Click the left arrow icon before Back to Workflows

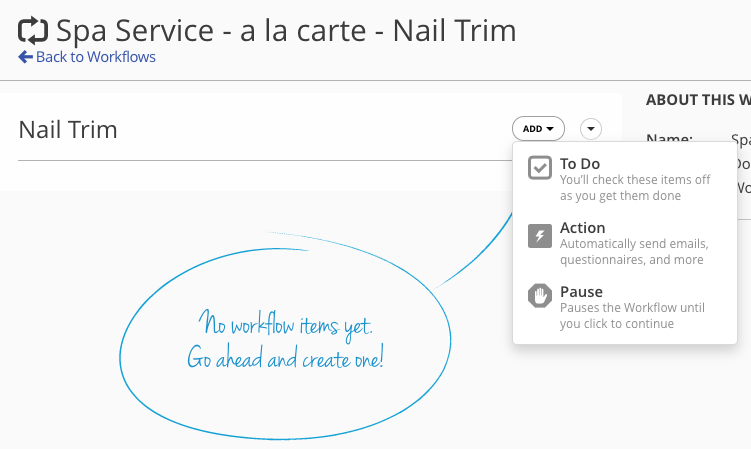(25, 57)
